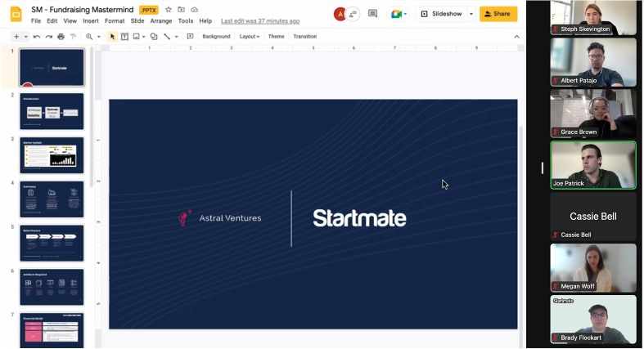Select slide 3 thumbnail with bar chart
Image resolution: width=644 pixels, height=349 pixels.
tap(52, 155)
